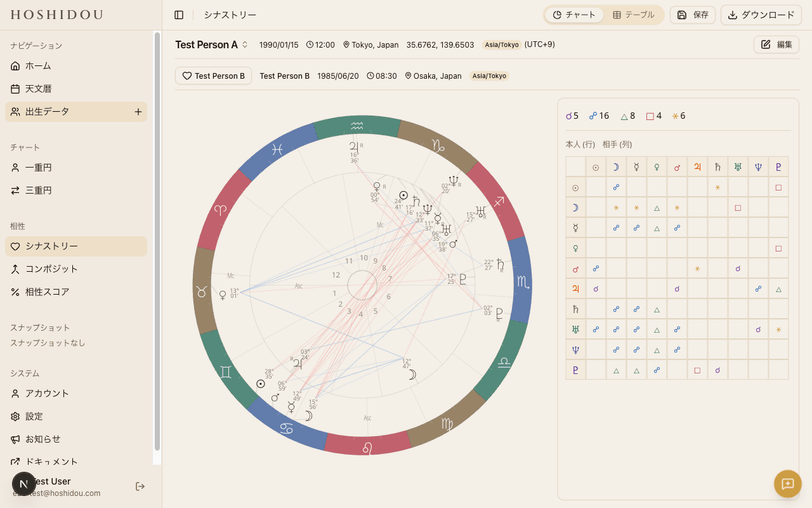
Task: Click the 保存 button
Action: pyautogui.click(x=693, y=15)
